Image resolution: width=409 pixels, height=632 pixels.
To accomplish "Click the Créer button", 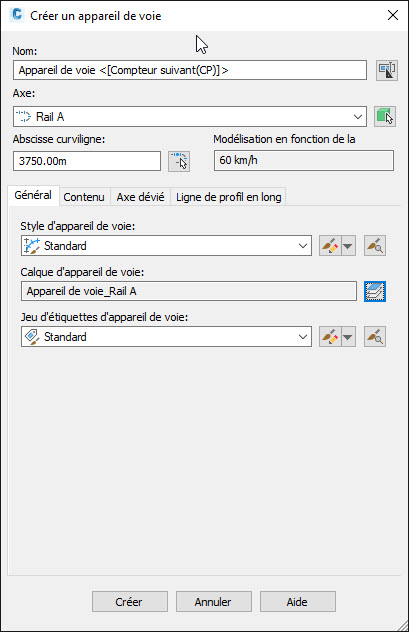I will coord(129,602).
